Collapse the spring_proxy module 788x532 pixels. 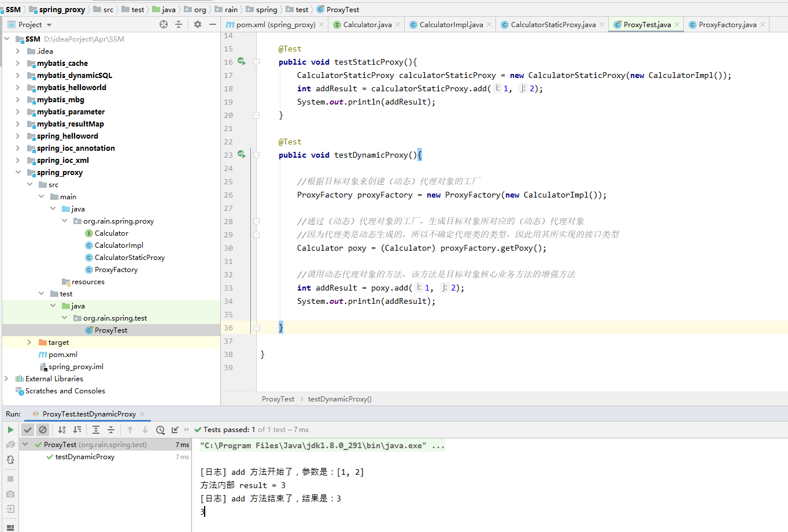coord(18,173)
